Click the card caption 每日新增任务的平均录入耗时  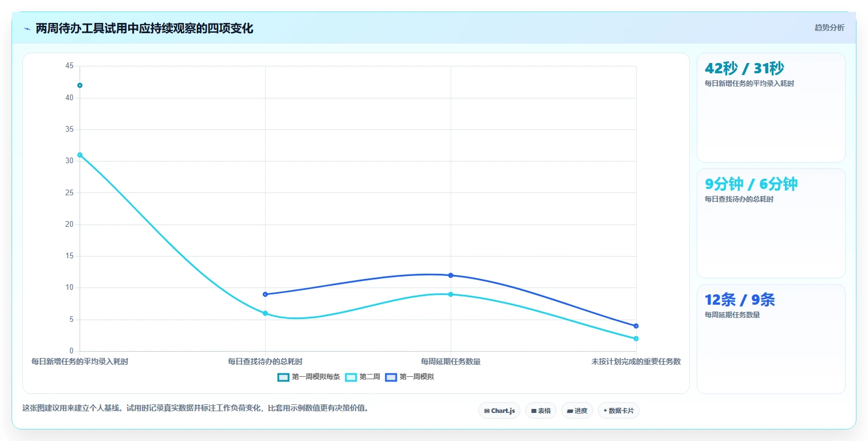(749, 84)
